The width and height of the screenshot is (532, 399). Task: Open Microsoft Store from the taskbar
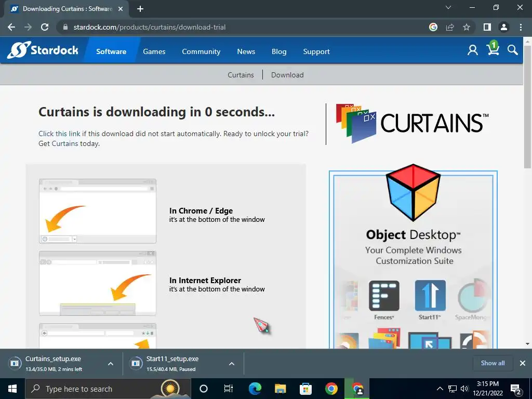pos(305,389)
